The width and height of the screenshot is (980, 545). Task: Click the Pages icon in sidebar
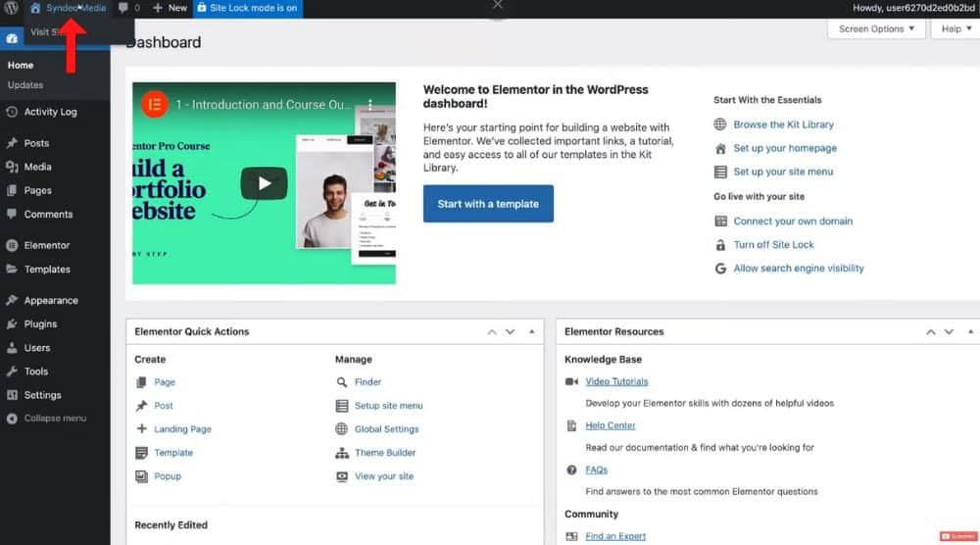pos(12,190)
